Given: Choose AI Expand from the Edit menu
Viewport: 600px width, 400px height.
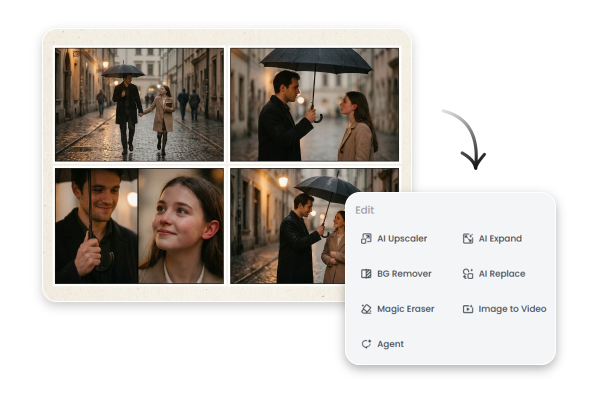Looking at the screenshot, I should [x=500, y=238].
